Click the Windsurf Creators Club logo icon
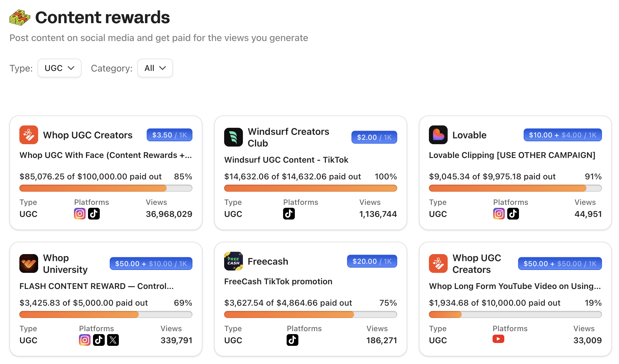The image size is (619, 364). pyautogui.click(x=233, y=137)
